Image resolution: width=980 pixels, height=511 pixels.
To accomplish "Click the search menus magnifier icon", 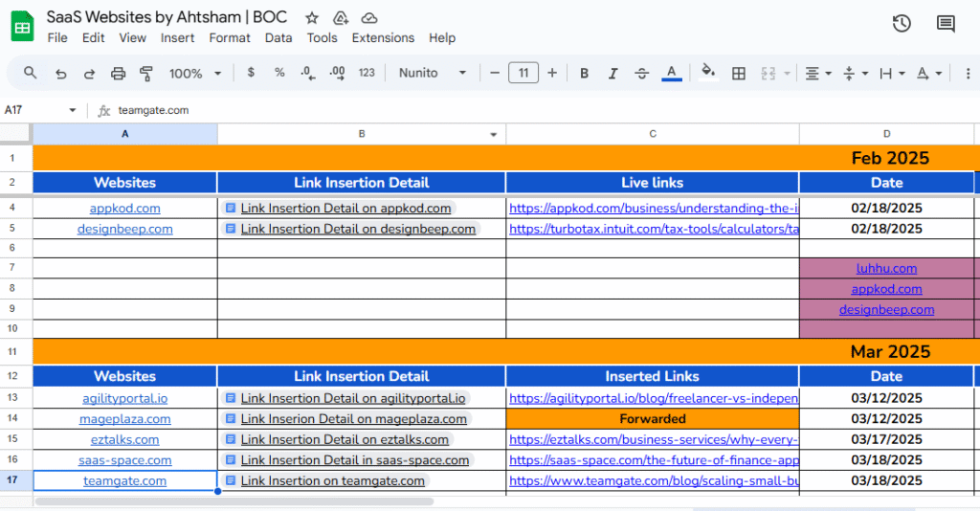I will click(30, 73).
